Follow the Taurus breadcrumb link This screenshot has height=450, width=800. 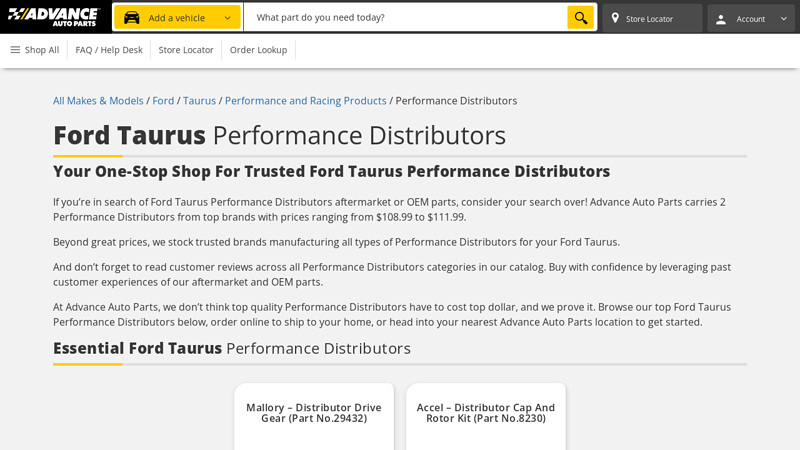pyautogui.click(x=199, y=101)
